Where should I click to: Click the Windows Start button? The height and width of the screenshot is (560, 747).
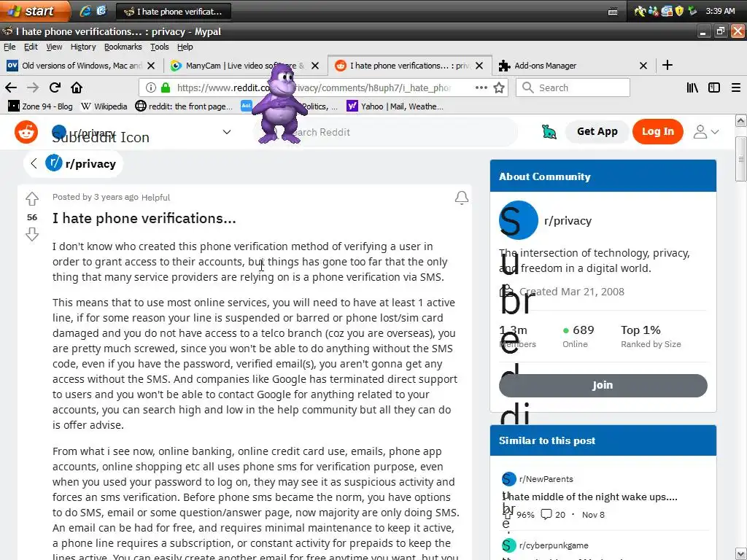[34, 11]
